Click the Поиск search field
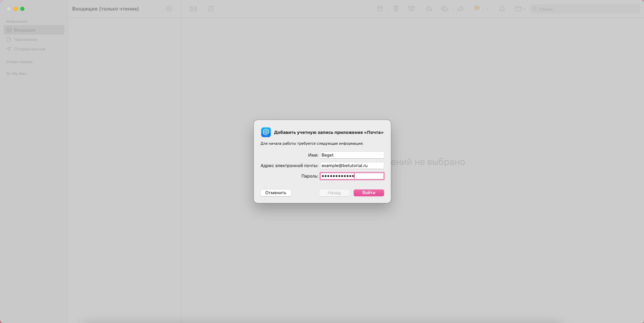Image resolution: width=644 pixels, height=323 pixels. 585,9
